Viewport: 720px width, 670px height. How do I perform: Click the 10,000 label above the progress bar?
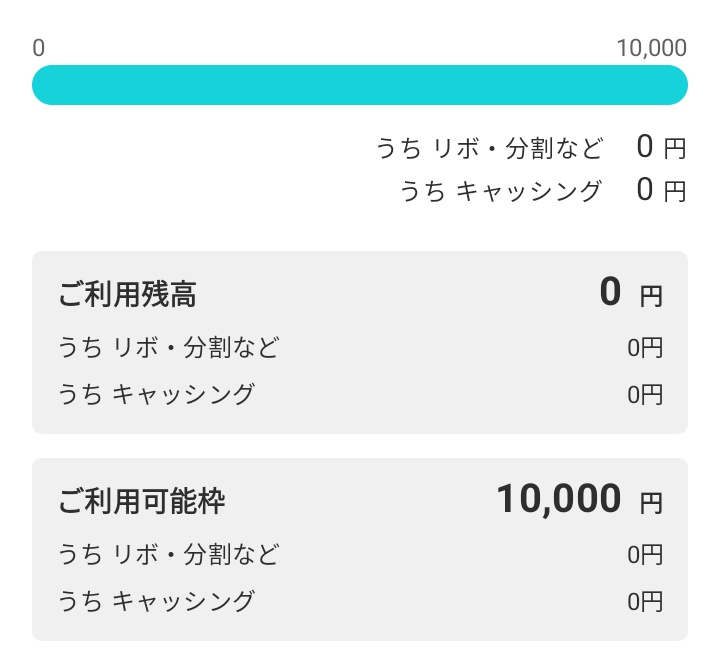[652, 48]
